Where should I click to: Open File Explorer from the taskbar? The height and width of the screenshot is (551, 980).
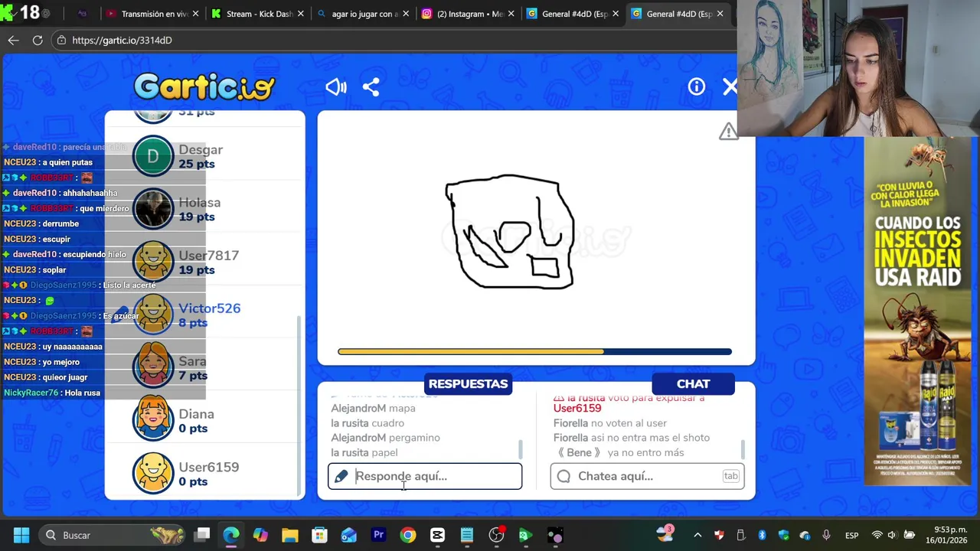click(289, 535)
